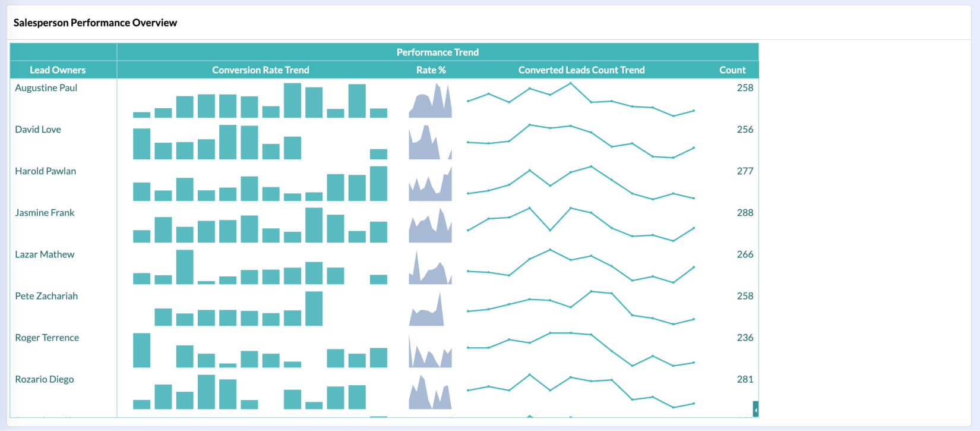This screenshot has height=431, width=980.
Task: Click Roger Terrence's Rate % area sparkline
Action: click(431, 350)
